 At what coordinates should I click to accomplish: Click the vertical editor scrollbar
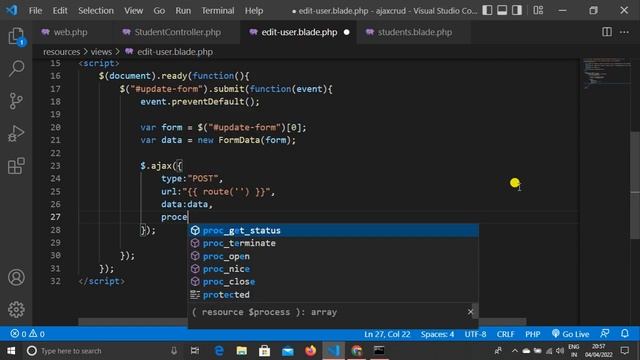635,185
